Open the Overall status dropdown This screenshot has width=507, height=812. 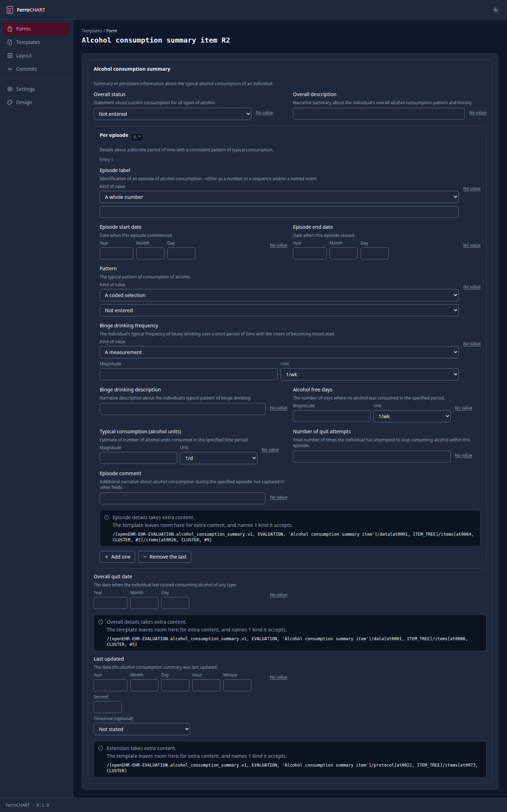coord(173,114)
